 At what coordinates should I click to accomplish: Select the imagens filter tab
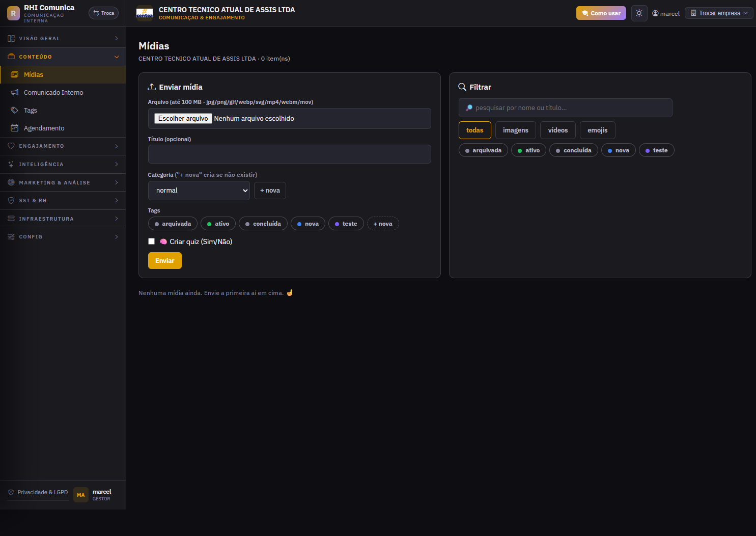point(516,130)
